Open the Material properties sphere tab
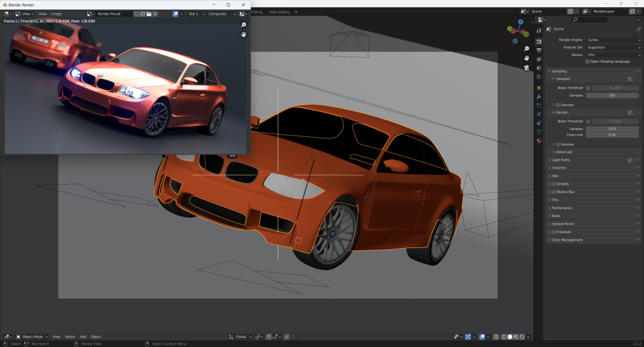The image size is (644, 347). click(539, 141)
